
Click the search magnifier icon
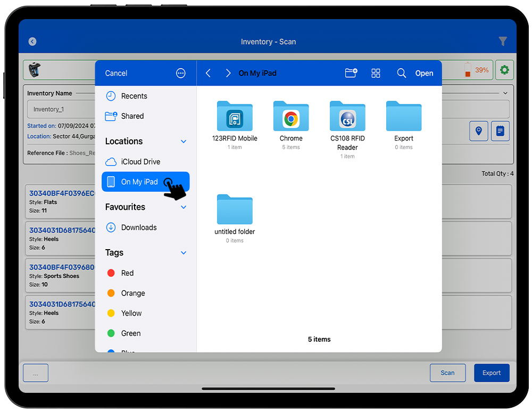(x=402, y=73)
